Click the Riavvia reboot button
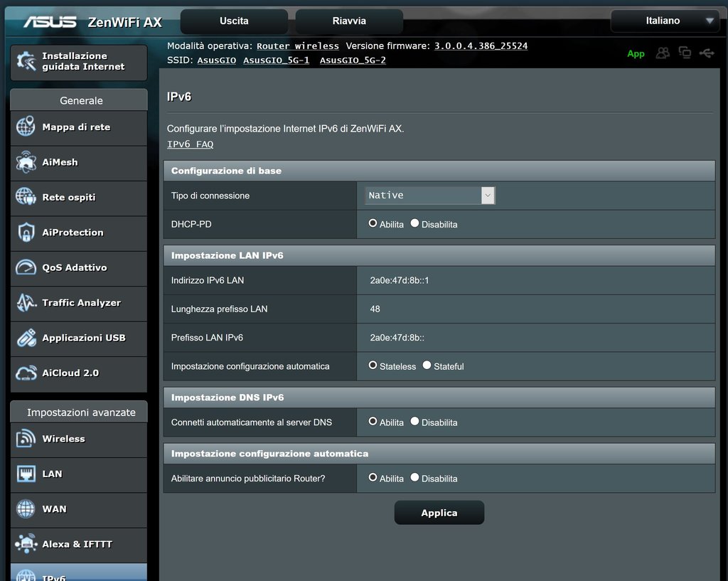The height and width of the screenshot is (581, 728). (x=349, y=21)
